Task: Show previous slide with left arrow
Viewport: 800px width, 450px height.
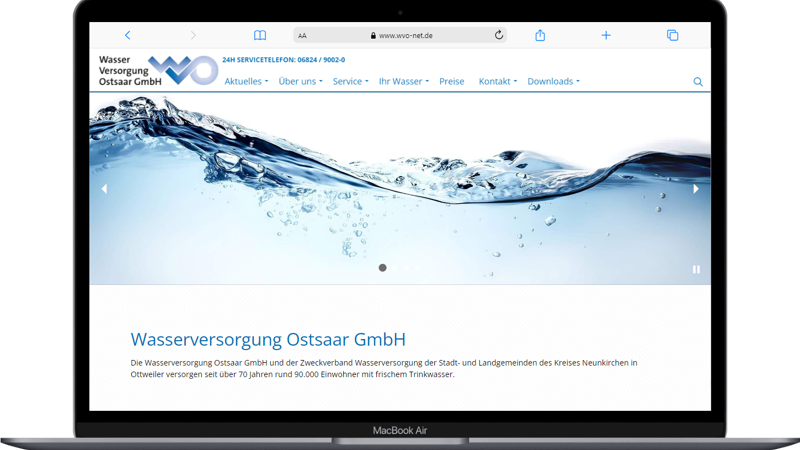Action: click(104, 188)
